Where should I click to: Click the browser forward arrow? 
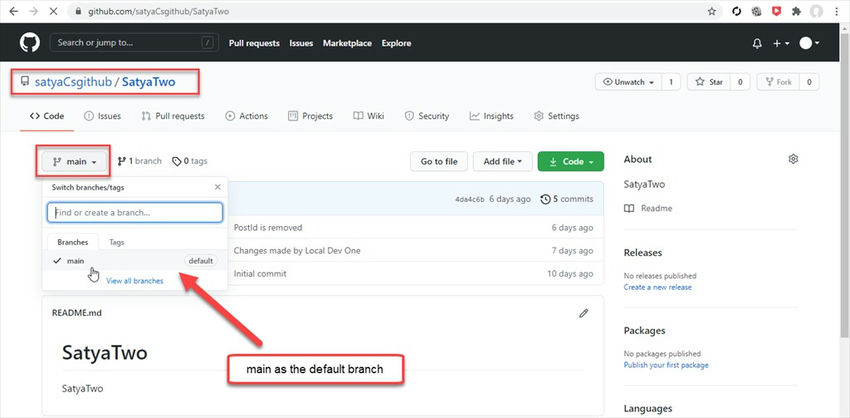point(33,11)
